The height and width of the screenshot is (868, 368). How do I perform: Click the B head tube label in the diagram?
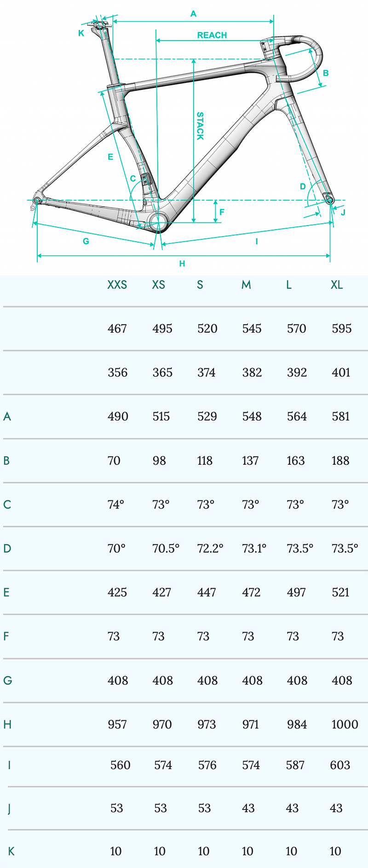pyautogui.click(x=326, y=73)
